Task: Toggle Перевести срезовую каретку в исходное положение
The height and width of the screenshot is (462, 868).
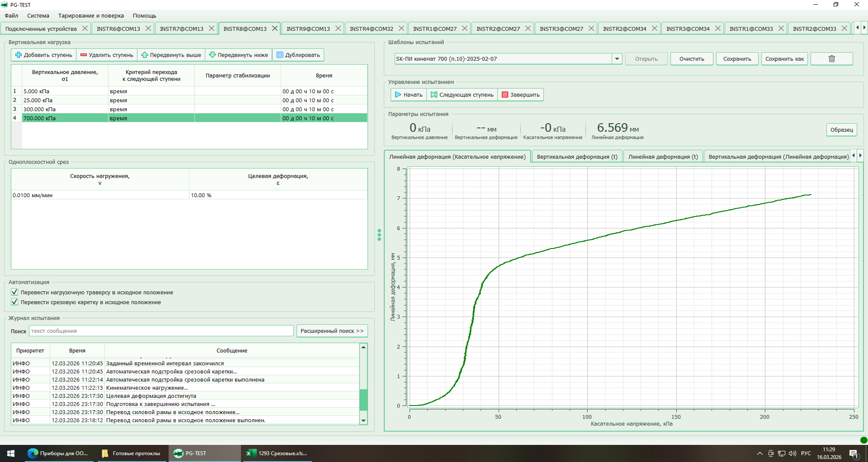Action: point(15,302)
